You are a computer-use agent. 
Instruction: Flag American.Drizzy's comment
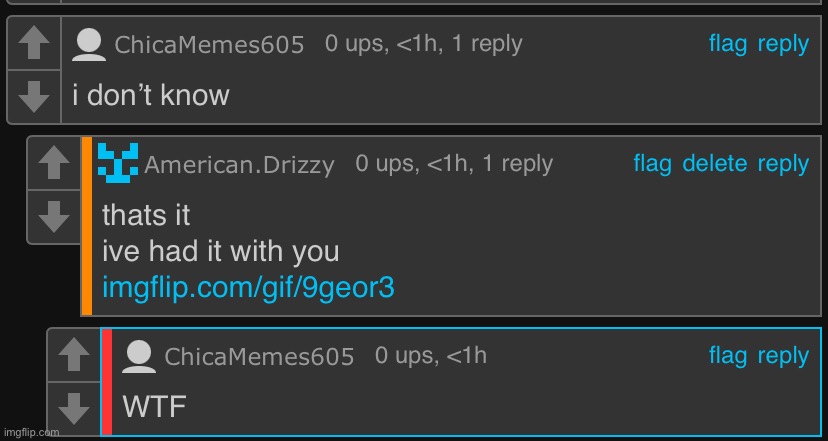tap(653, 164)
